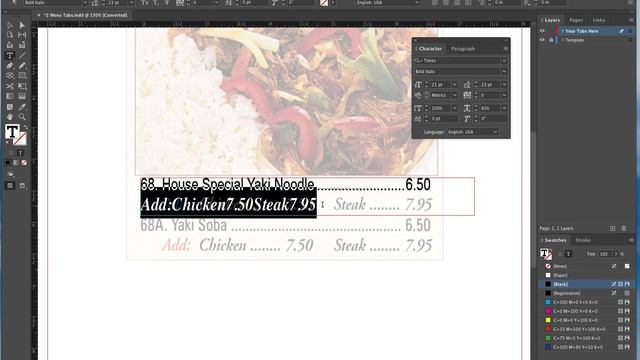
Task: Click font size stepper arrows in Character panel
Action: click(427, 84)
